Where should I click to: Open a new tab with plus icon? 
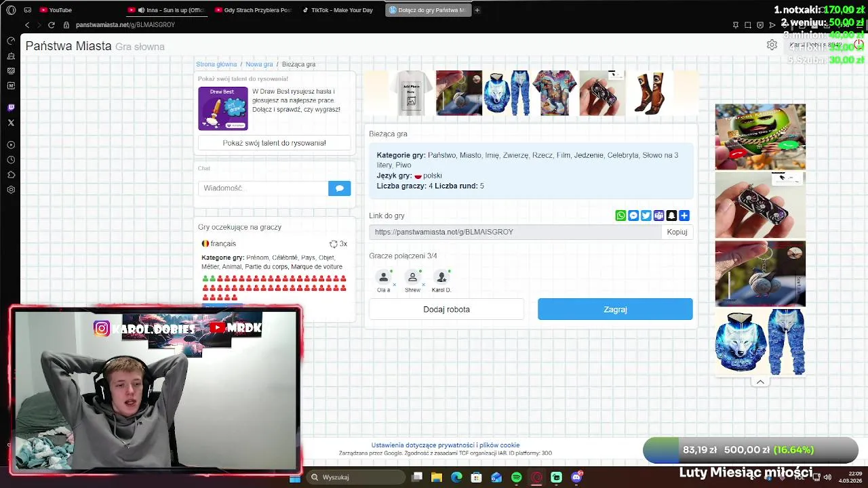pos(477,10)
